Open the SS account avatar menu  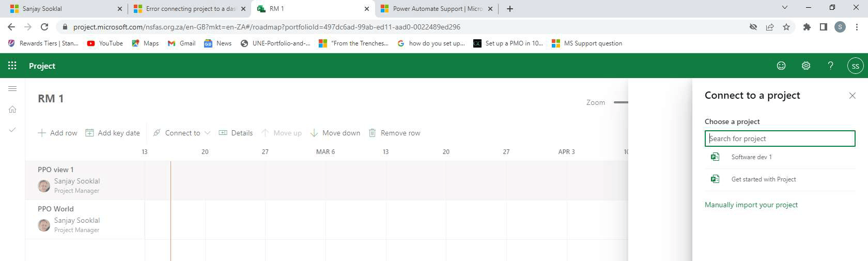coord(856,66)
